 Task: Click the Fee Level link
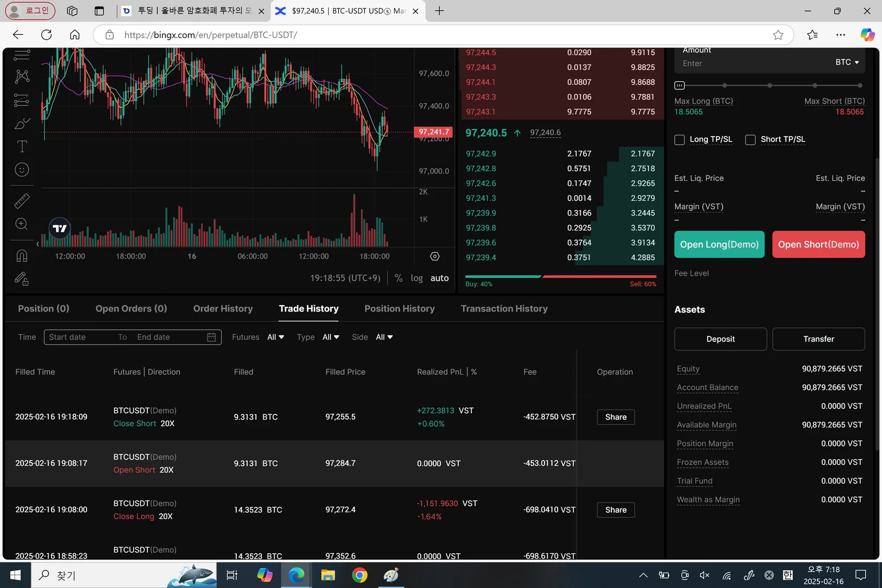691,273
